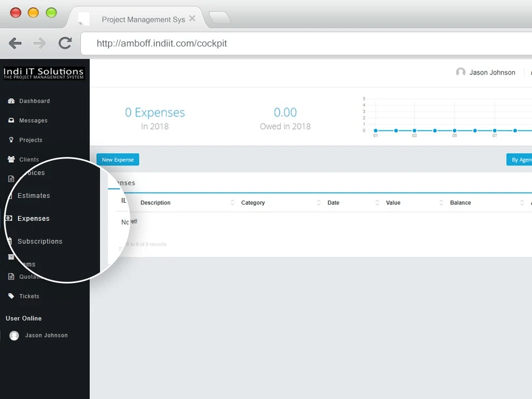Open the Clients section
This screenshot has width=532, height=399.
point(29,160)
